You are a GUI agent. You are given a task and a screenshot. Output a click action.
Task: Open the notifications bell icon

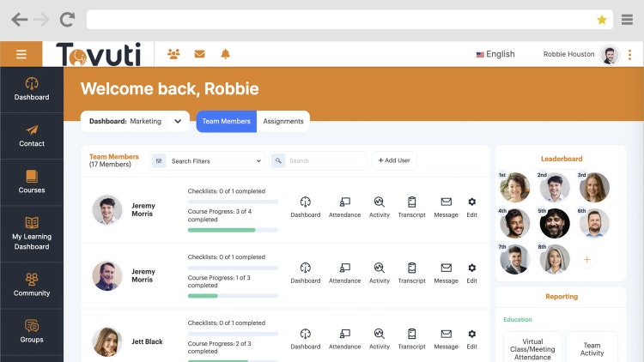coord(225,54)
